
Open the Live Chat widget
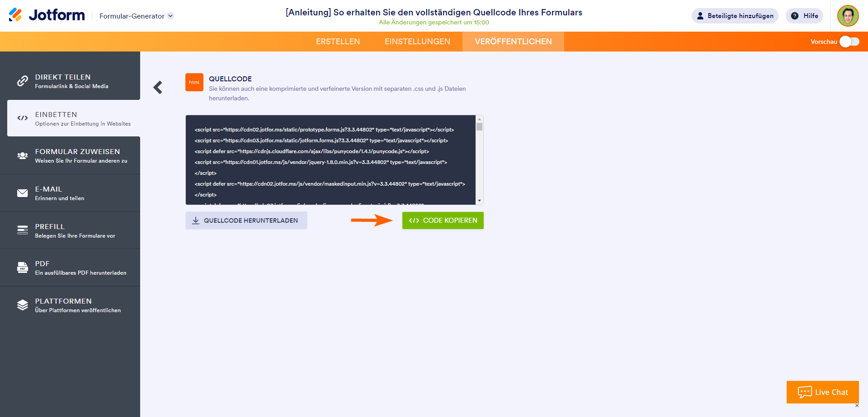point(823,392)
